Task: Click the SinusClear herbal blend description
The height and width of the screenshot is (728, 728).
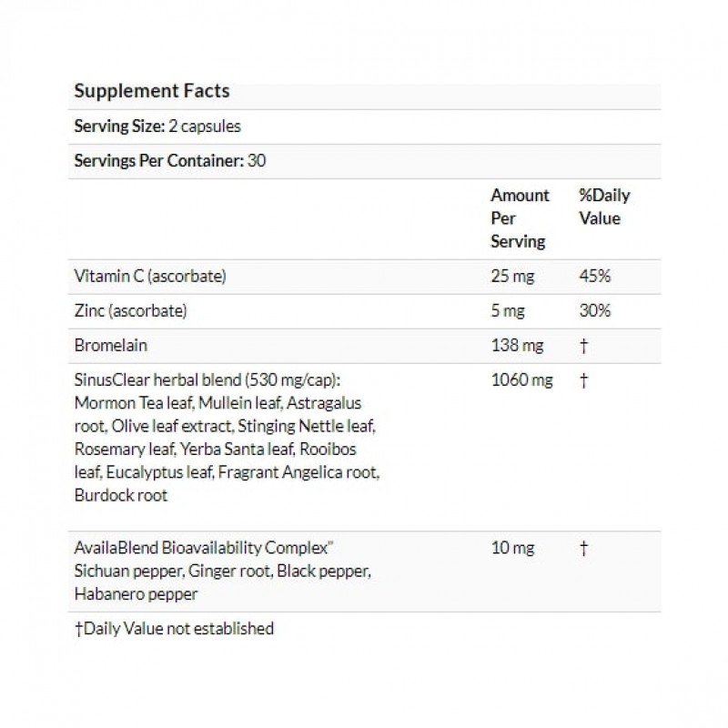Action: [x=226, y=438]
